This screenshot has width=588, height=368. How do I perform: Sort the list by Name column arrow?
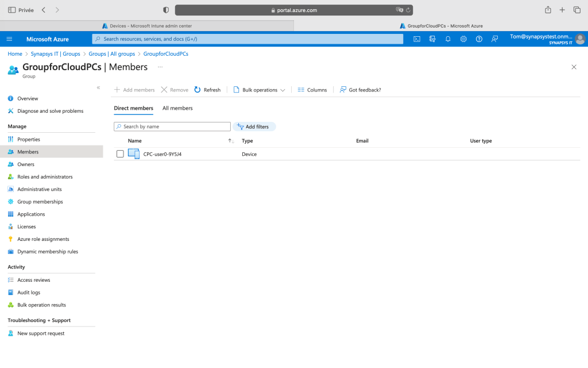[230, 141]
